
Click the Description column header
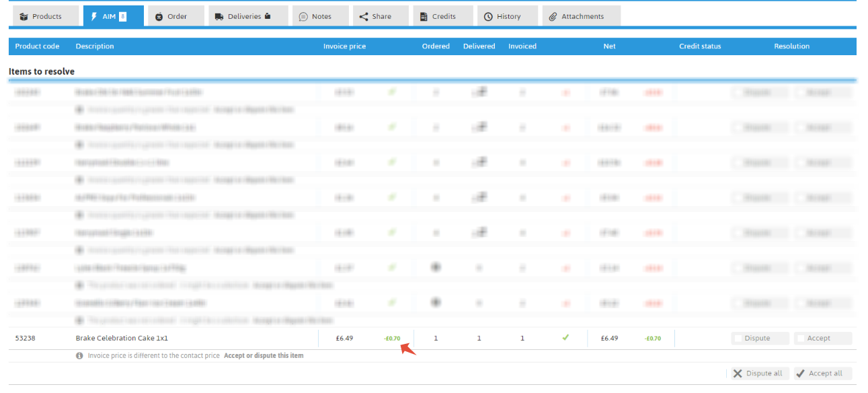pyautogui.click(x=95, y=46)
